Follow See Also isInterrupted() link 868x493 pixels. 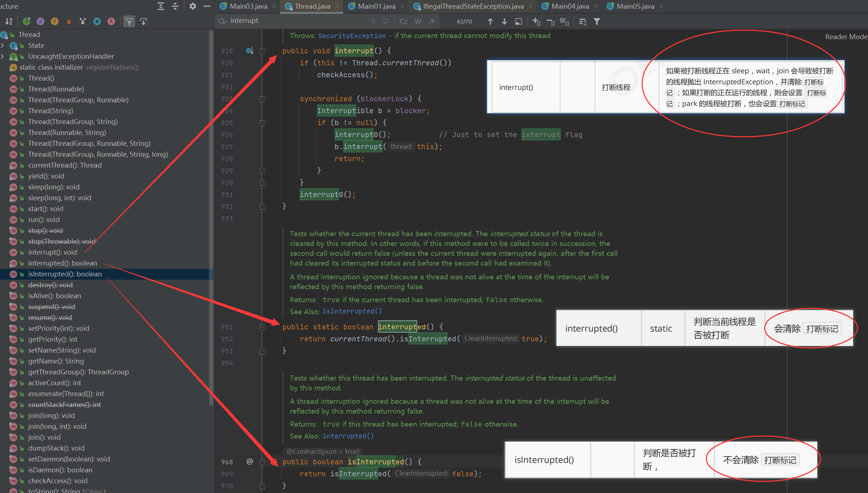pyautogui.click(x=352, y=311)
